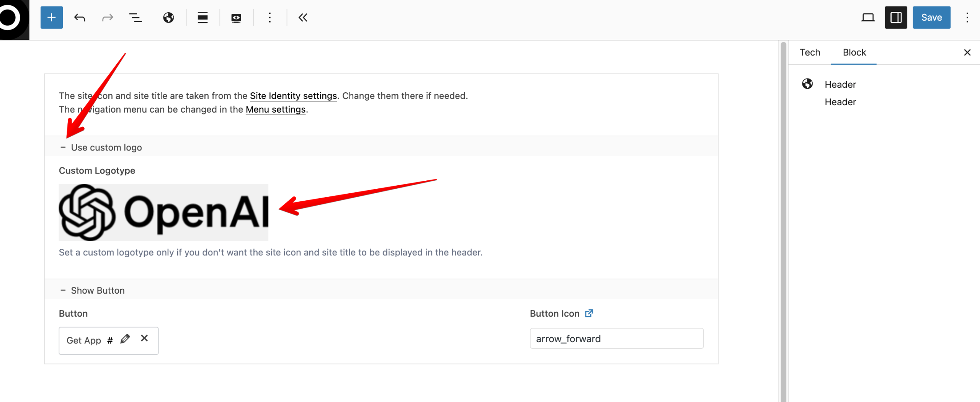Screen dimensions: 980x402
Task: Click the align block toolbar icon
Action: click(203, 18)
